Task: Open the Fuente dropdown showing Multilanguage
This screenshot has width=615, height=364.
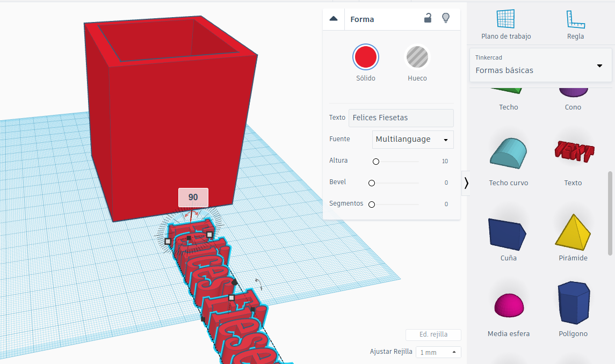Action: tap(413, 139)
